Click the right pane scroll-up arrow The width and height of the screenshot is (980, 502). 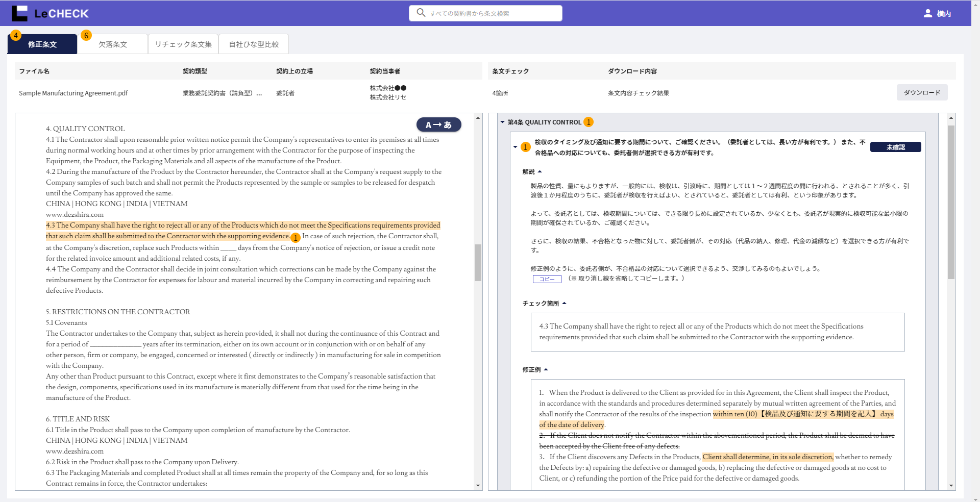point(951,118)
